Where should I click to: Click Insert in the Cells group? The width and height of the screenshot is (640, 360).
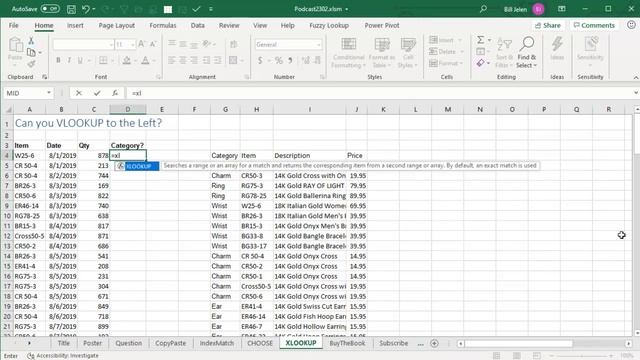(445, 40)
